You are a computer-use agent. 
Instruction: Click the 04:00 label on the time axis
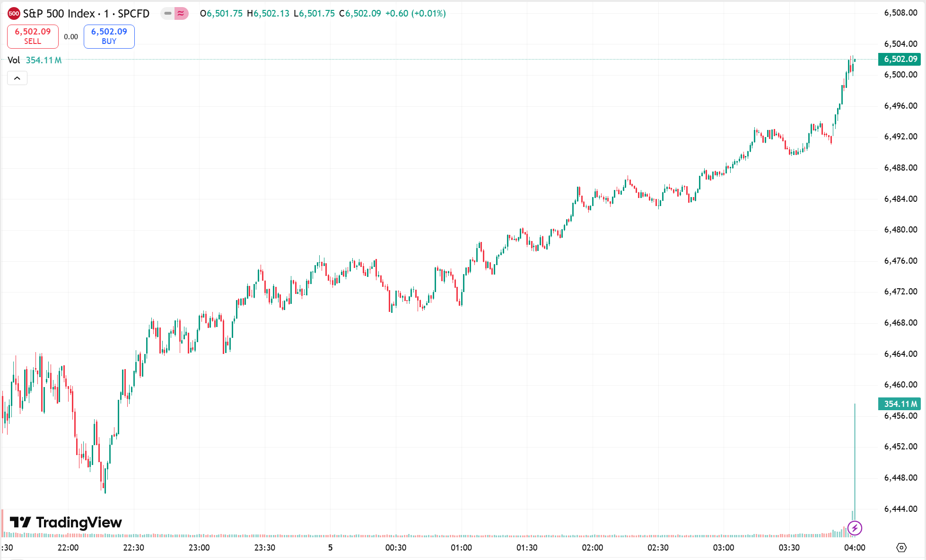[855, 547]
